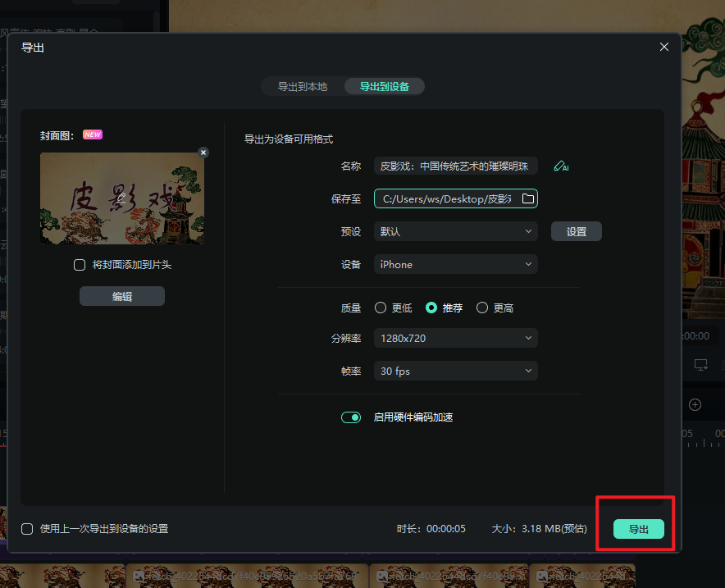
Task: Click the AI rename pencil icon
Action: click(561, 166)
